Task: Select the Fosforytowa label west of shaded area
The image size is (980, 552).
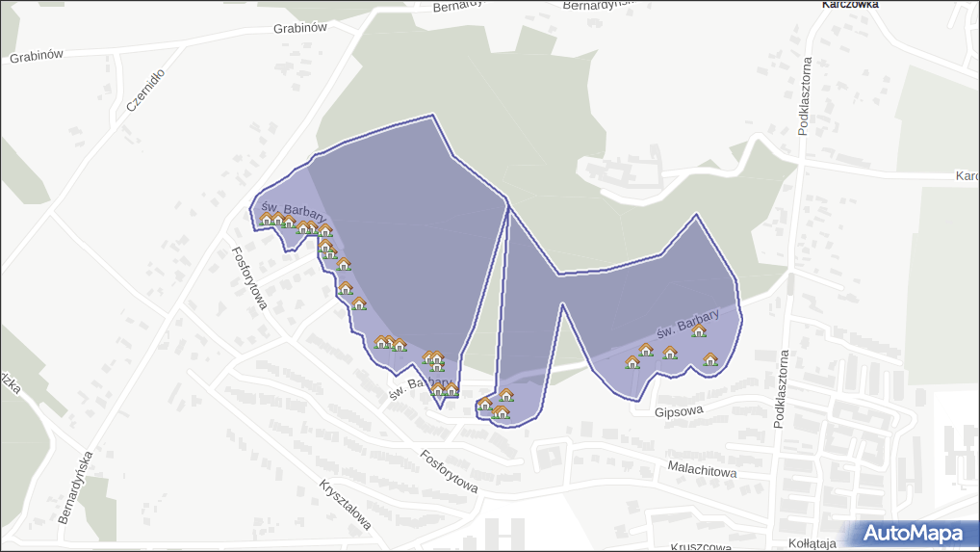Action: pos(249,277)
